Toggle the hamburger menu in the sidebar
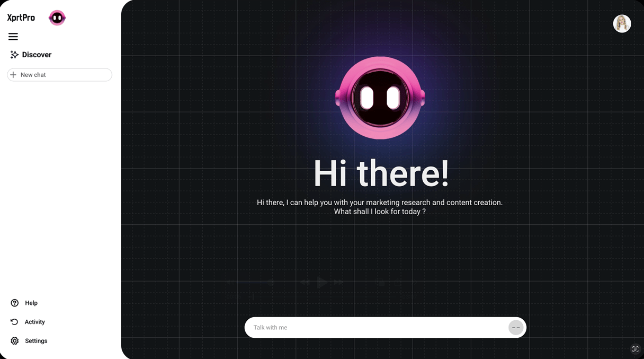 click(x=13, y=37)
